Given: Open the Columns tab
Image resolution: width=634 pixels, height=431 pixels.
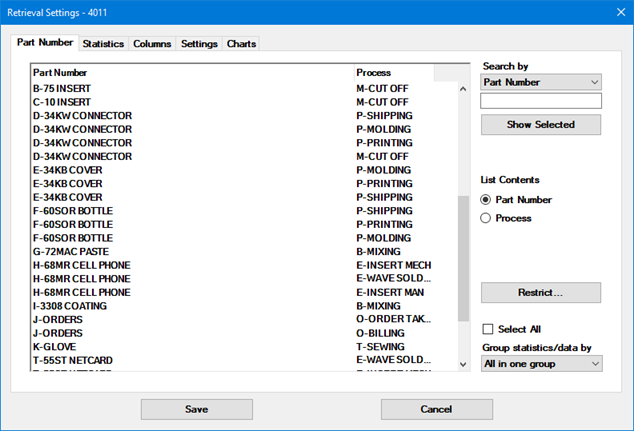Looking at the screenshot, I should click(x=152, y=44).
